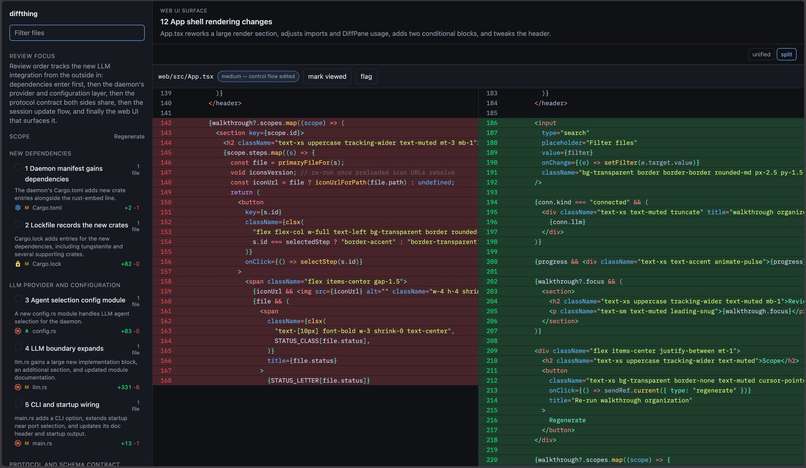Click the medium control flow edited badge
Image resolution: width=806 pixels, height=468 pixels.
258,77
